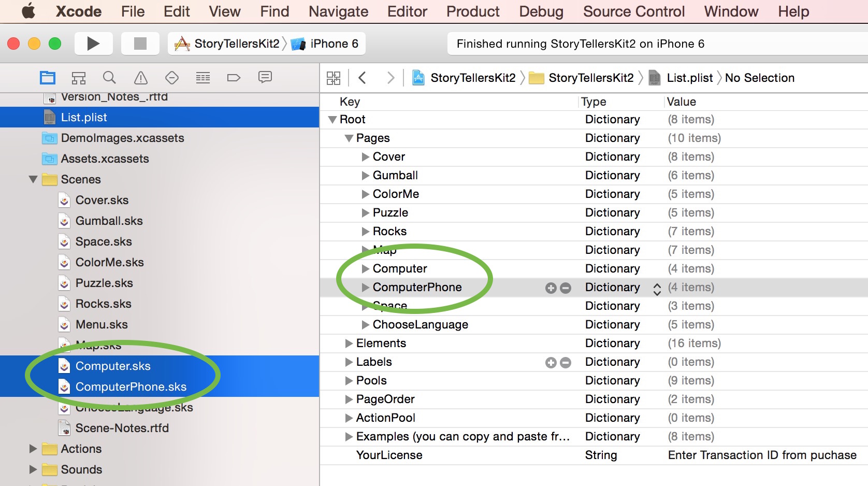Open the Issue navigator warning triangle
This screenshot has height=486, width=868.
[x=140, y=77]
